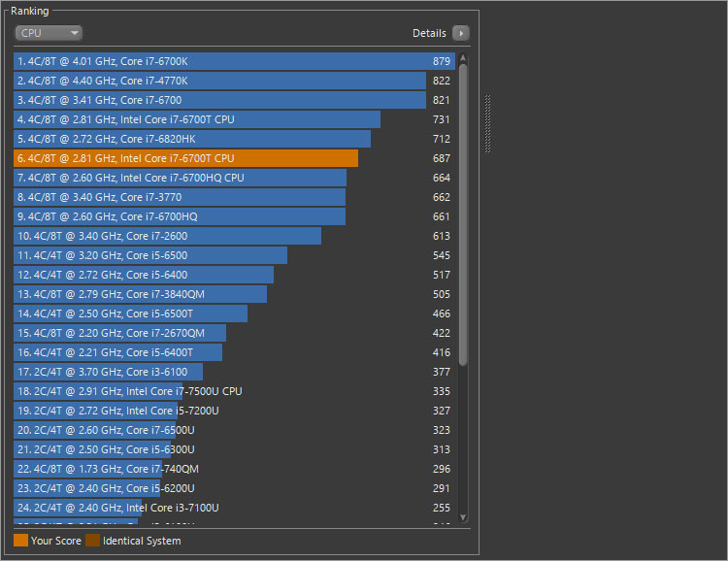Click the dotted panel splitter grip
Viewport: 728px width, 561px height.
(x=488, y=124)
